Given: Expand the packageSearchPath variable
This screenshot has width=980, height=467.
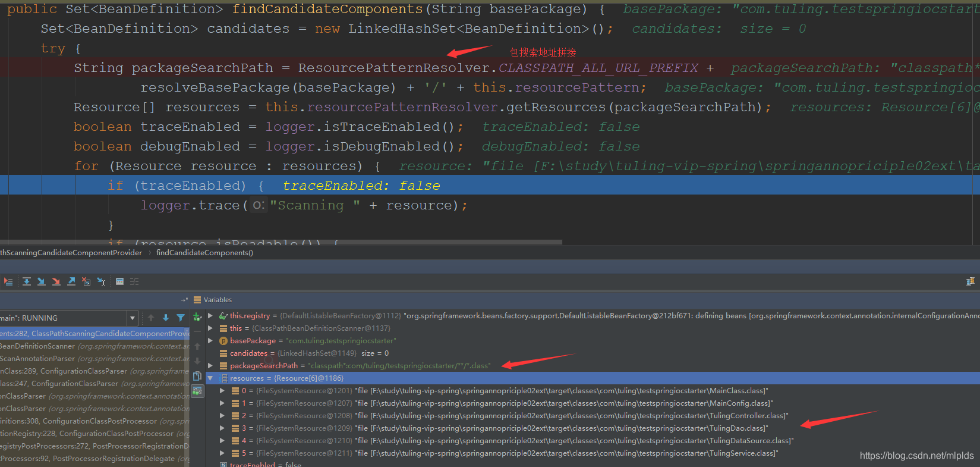Looking at the screenshot, I should pyautogui.click(x=210, y=366).
